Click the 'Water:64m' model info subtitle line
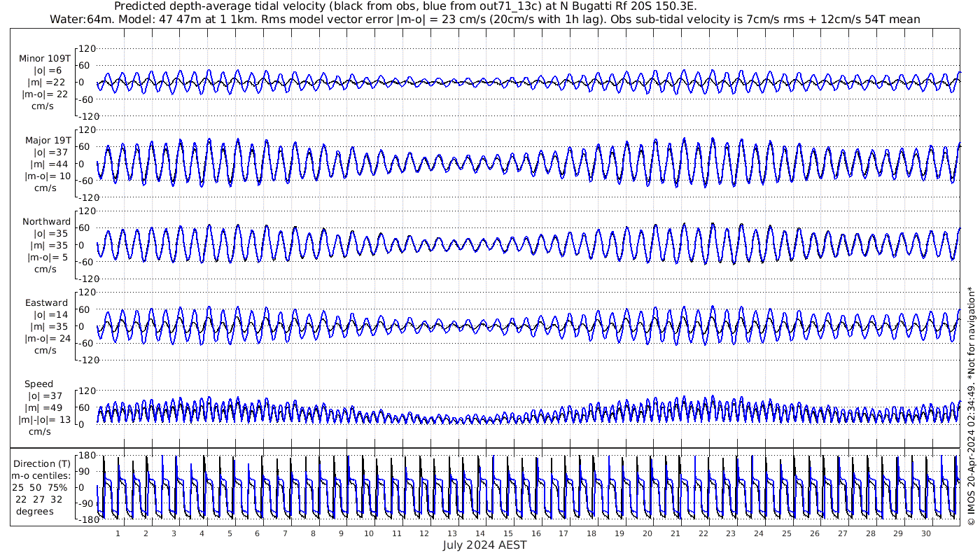 point(484,20)
